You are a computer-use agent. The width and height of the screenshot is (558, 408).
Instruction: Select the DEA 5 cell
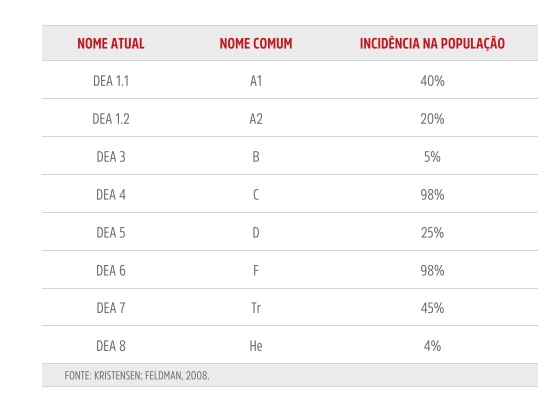pyautogui.click(x=111, y=233)
